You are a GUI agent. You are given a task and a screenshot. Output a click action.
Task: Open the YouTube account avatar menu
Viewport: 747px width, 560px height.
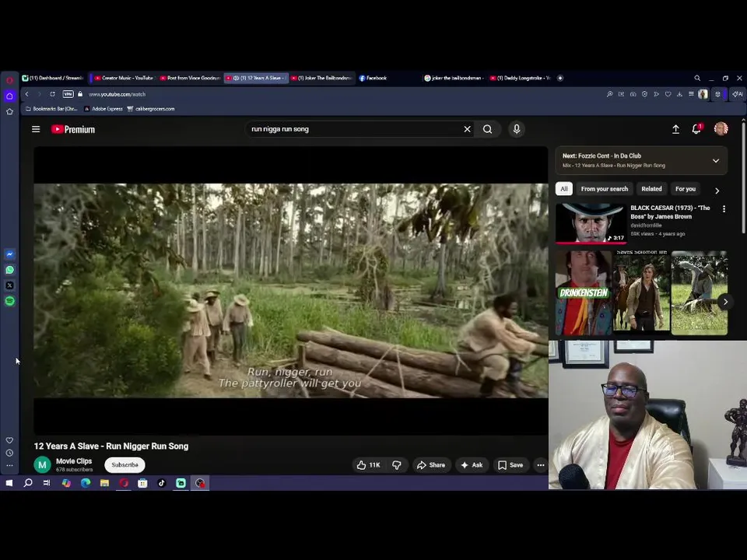coord(721,128)
